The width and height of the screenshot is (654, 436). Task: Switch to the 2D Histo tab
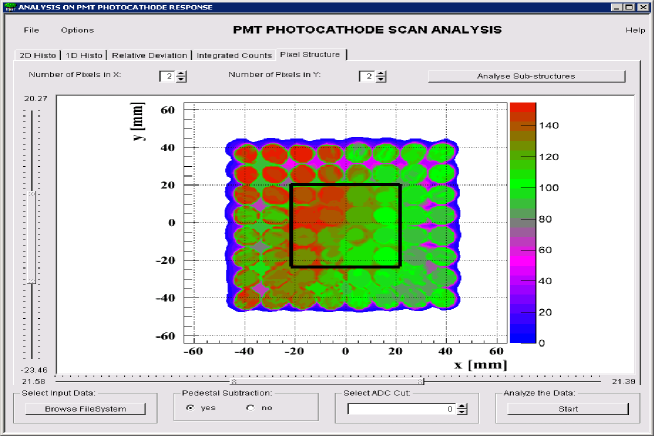38,55
